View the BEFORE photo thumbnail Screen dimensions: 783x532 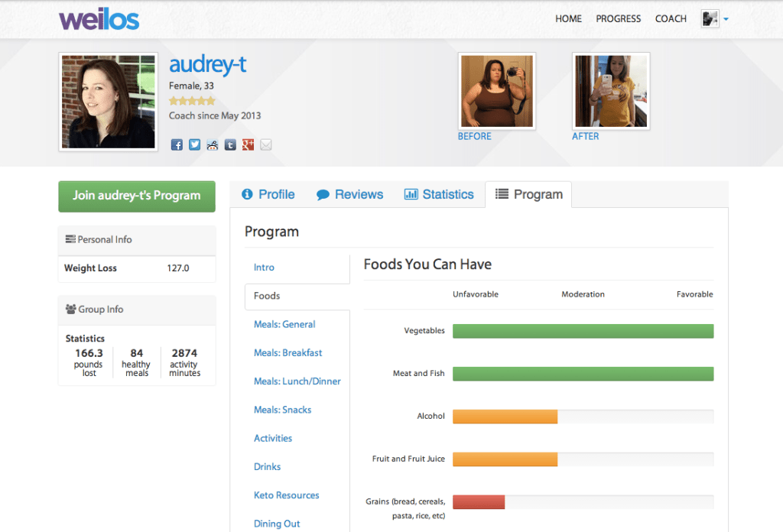tap(497, 91)
